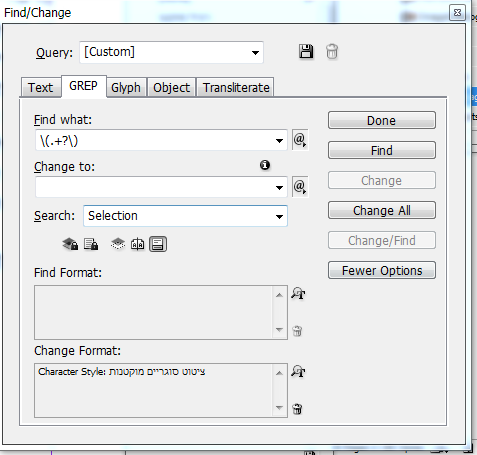The image size is (477, 455).
Task: Switch to the Glyph tab
Action: coord(126,88)
